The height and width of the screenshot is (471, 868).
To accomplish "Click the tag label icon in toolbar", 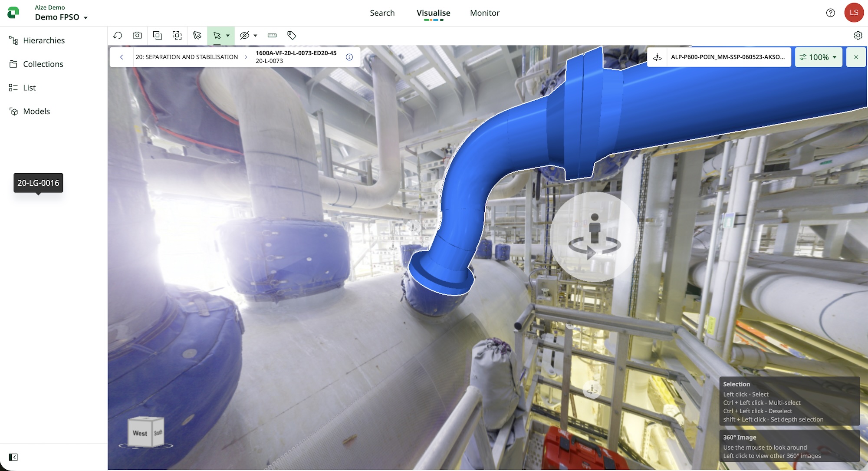I will coord(292,36).
